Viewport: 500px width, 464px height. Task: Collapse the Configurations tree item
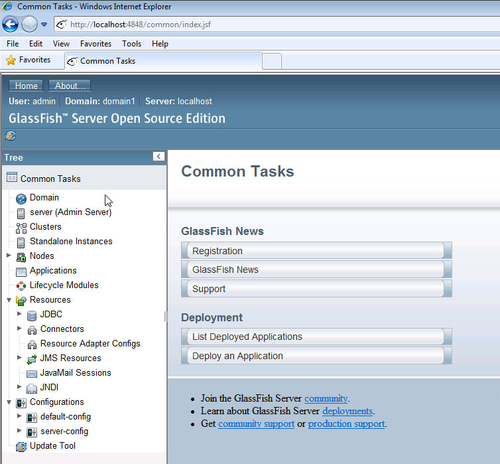[x=9, y=402]
